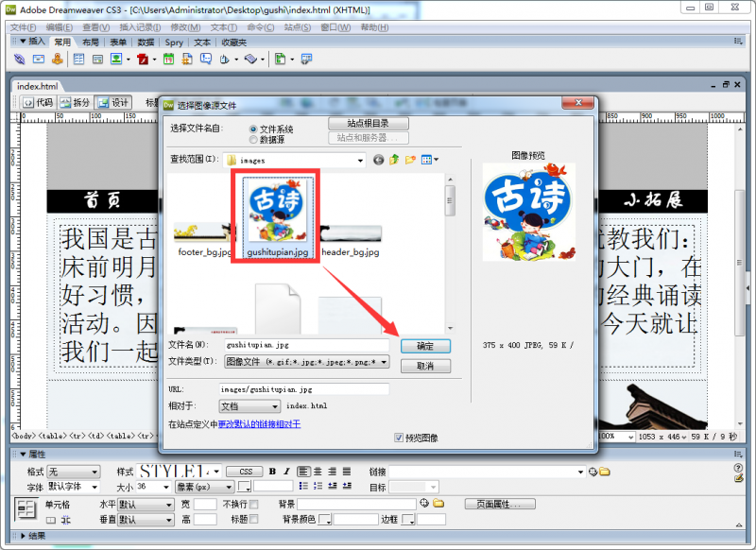
Task: Collapse the 属性 panel
Action: [23, 454]
